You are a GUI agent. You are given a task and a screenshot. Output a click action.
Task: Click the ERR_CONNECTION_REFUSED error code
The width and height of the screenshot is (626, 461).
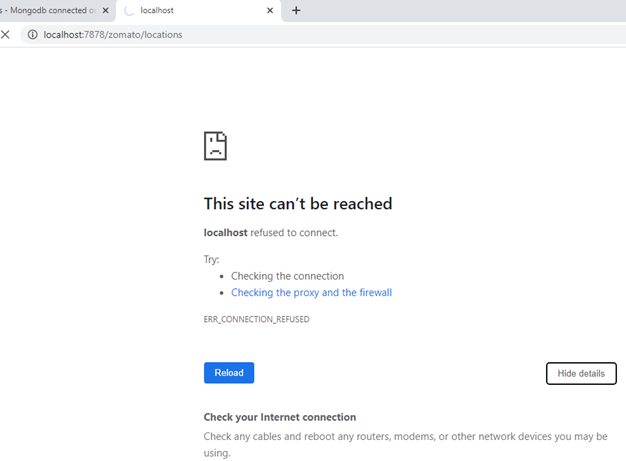pos(257,319)
